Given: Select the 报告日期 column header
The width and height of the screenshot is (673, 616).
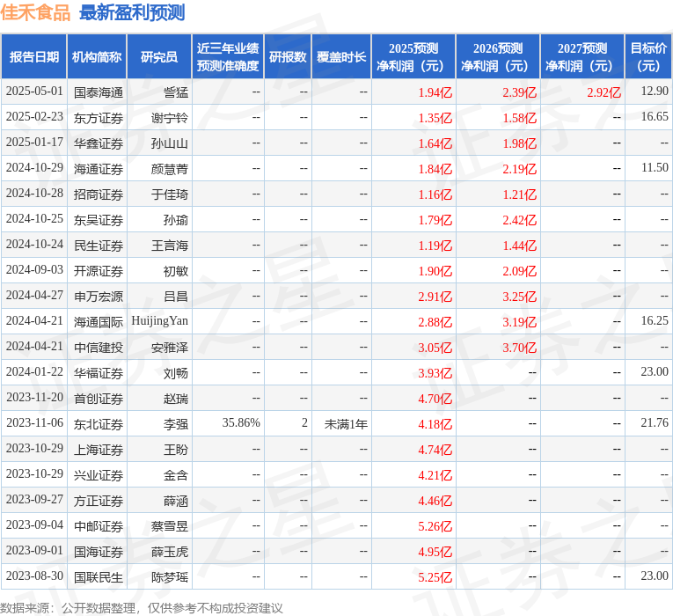Looking at the screenshot, I should [34, 56].
